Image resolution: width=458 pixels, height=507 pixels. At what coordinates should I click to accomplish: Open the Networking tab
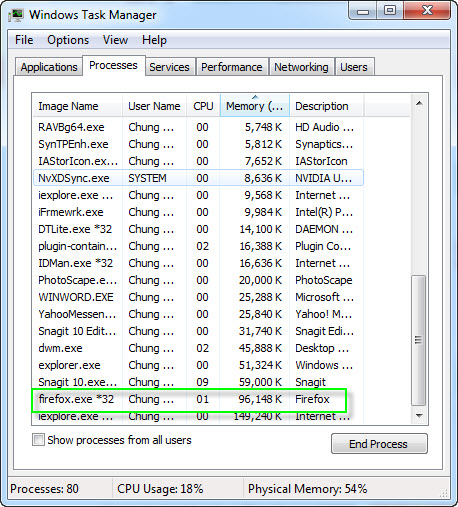click(x=301, y=67)
